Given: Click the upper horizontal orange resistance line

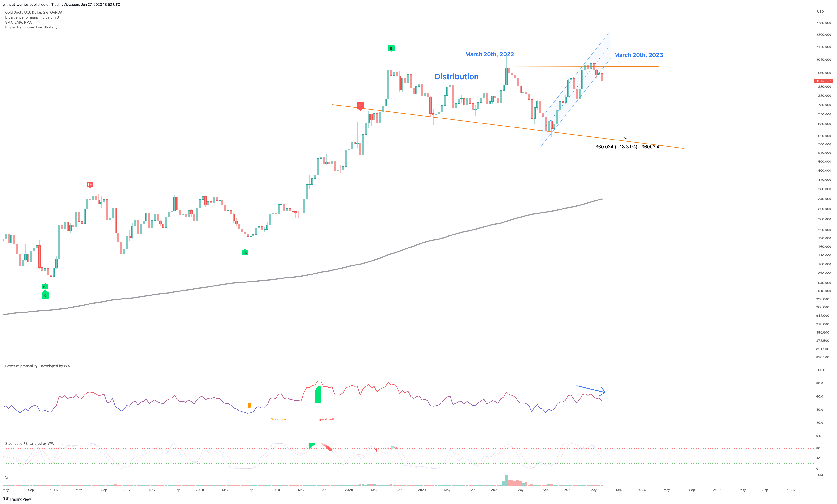Looking at the screenshot, I should [x=522, y=67].
